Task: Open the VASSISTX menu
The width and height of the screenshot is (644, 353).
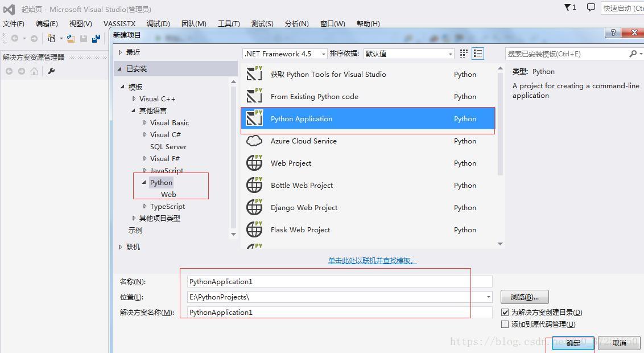Action: coord(119,24)
